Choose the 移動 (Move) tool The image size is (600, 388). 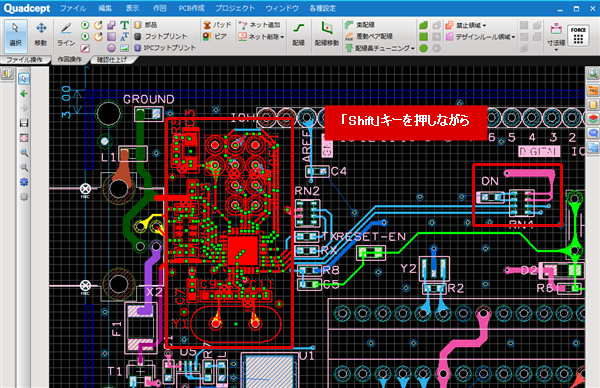pos(41,36)
